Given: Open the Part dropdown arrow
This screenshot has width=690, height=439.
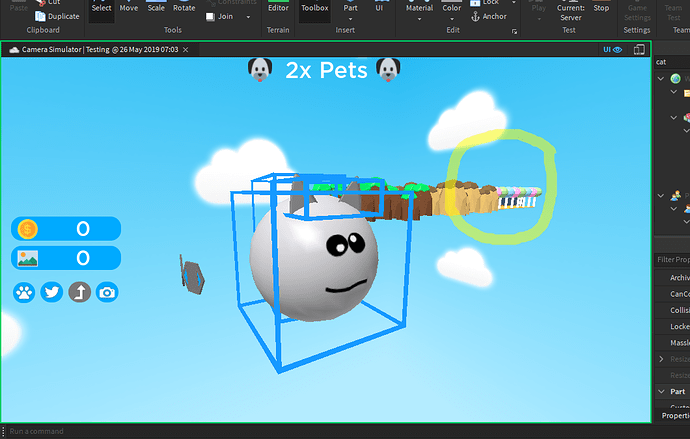Looking at the screenshot, I should pos(350,19).
